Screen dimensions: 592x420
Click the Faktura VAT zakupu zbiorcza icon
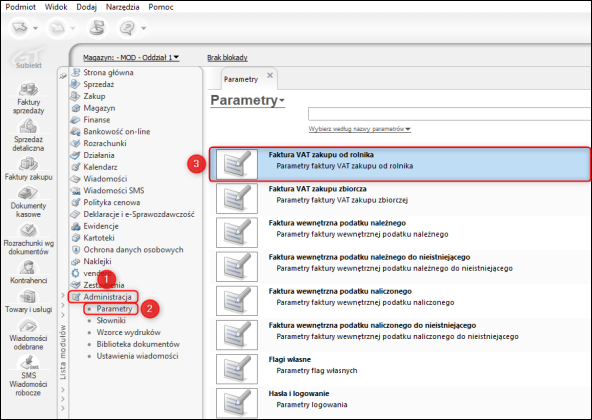point(237,198)
